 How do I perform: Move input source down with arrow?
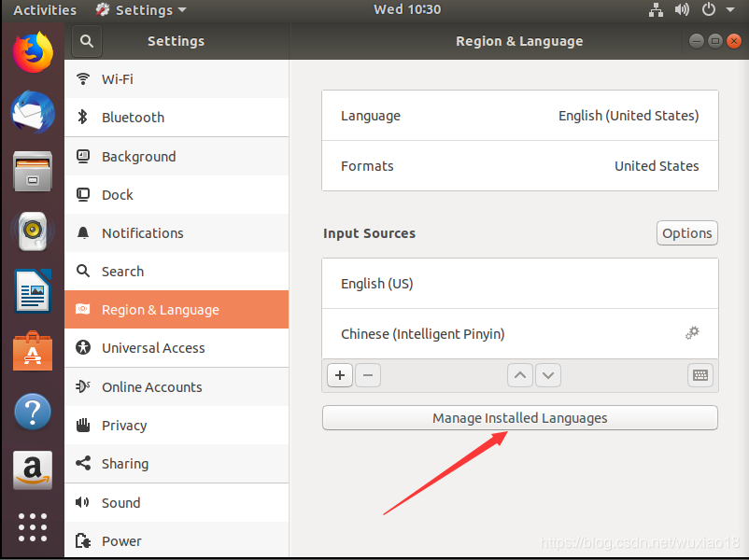pos(548,375)
